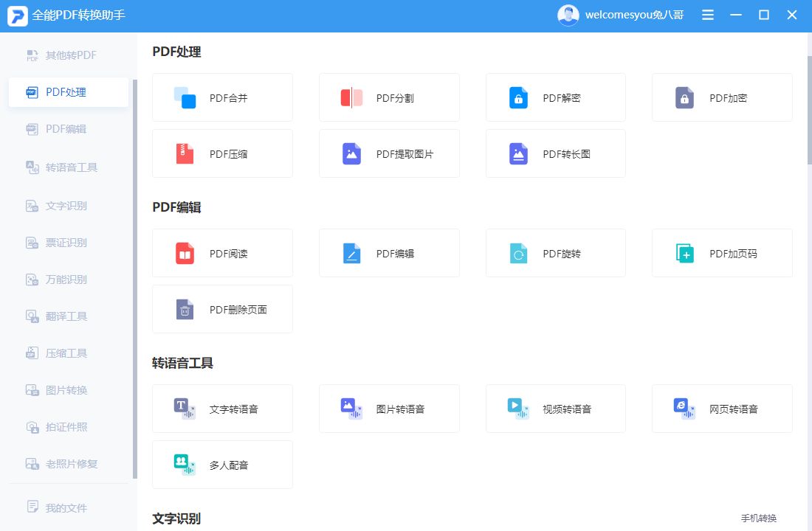
Task: Click the 手机转换 link
Action: (759, 518)
